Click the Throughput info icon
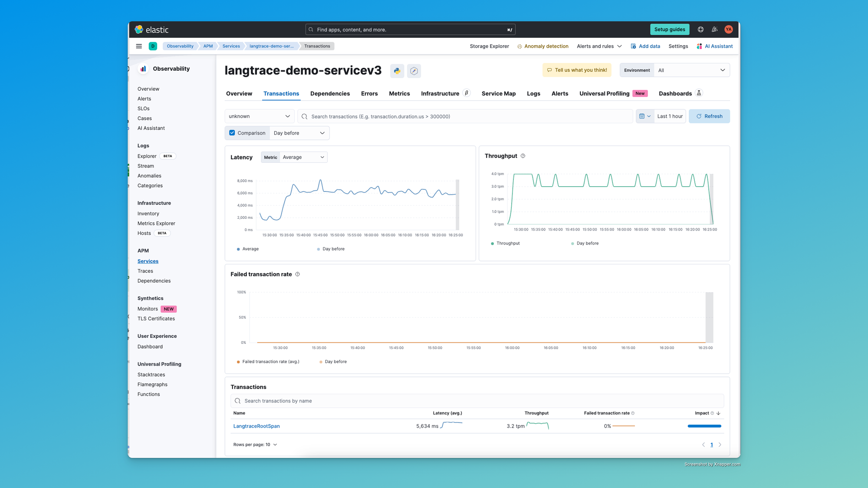The height and width of the screenshot is (488, 868). click(523, 156)
